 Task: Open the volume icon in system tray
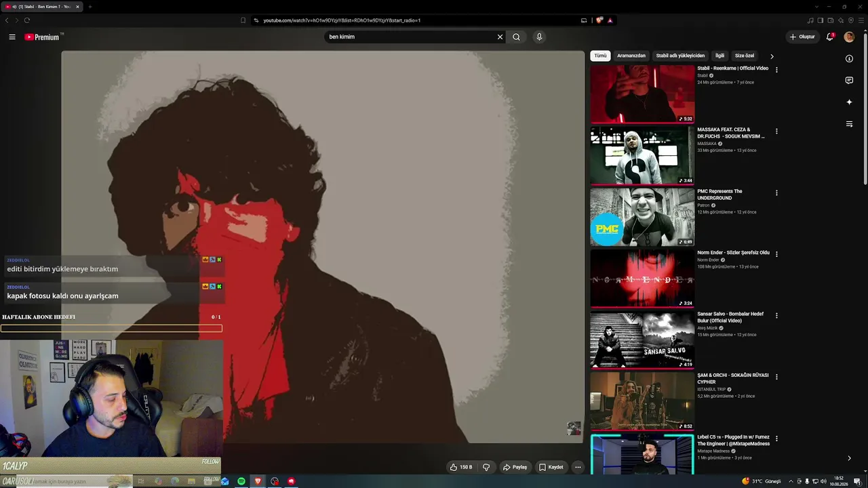[823, 481]
